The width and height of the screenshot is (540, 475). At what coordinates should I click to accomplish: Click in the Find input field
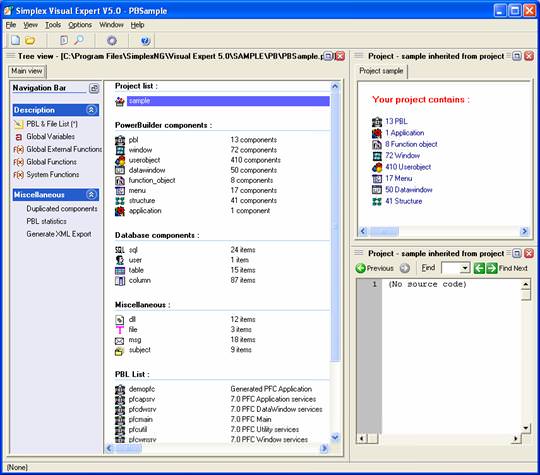[451, 268]
